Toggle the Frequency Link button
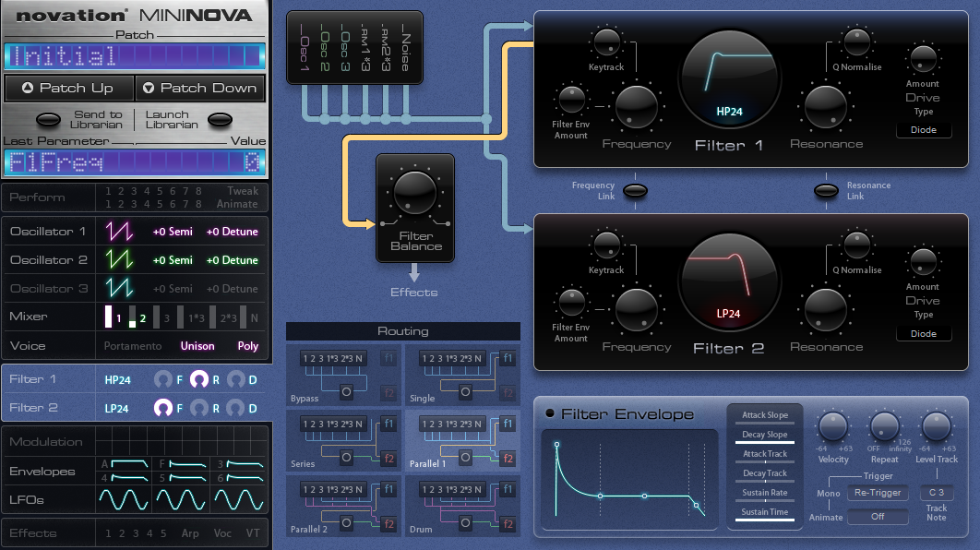Screen dimensions: 980x550 click(635, 191)
